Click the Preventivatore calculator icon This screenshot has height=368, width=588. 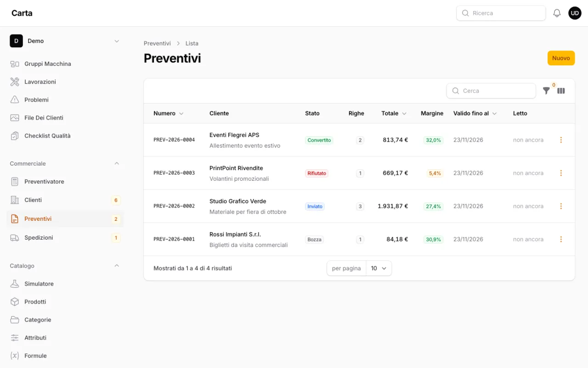15,182
